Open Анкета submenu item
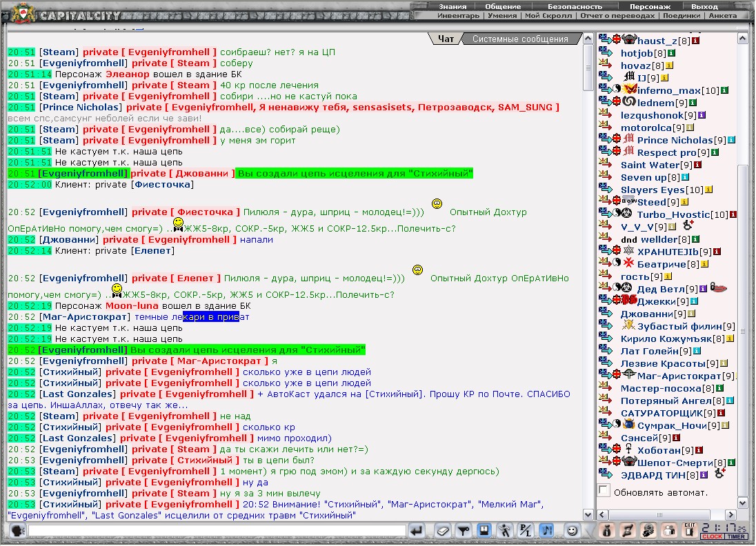This screenshot has height=546, width=756. [x=722, y=15]
